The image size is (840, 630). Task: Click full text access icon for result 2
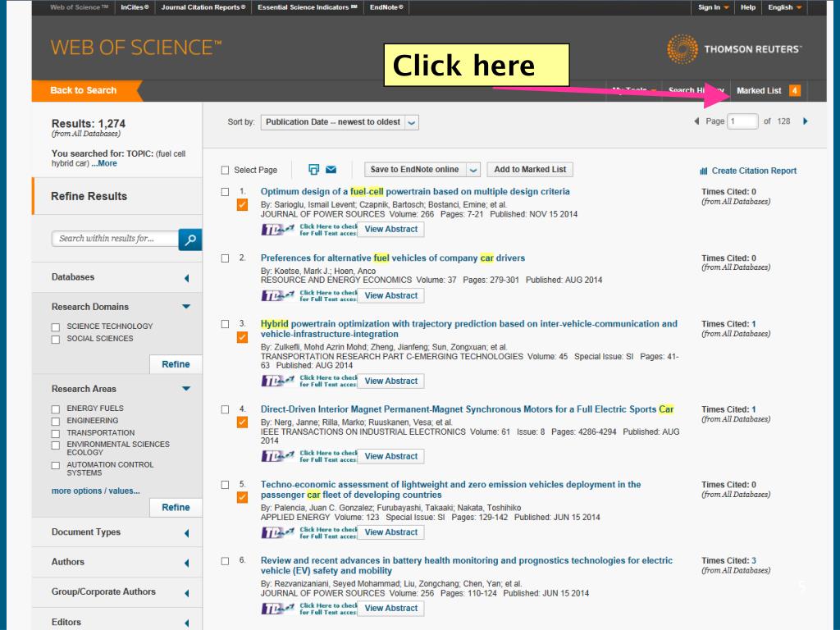[308, 295]
